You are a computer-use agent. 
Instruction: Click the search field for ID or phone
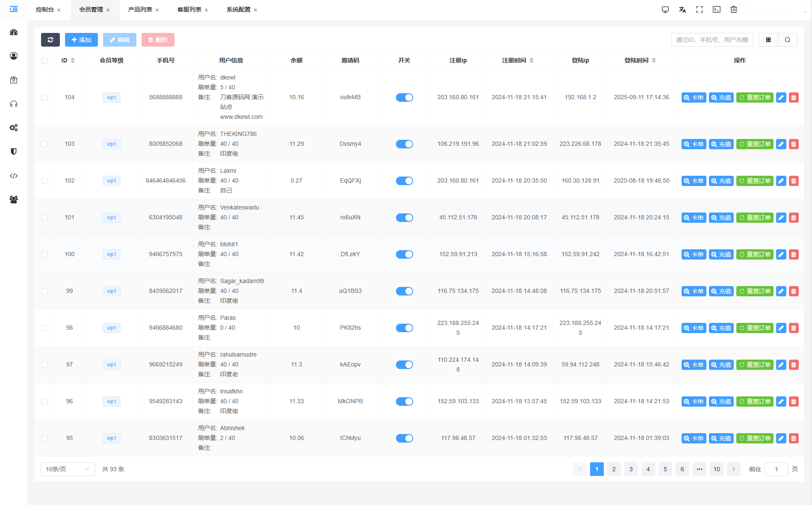click(712, 40)
